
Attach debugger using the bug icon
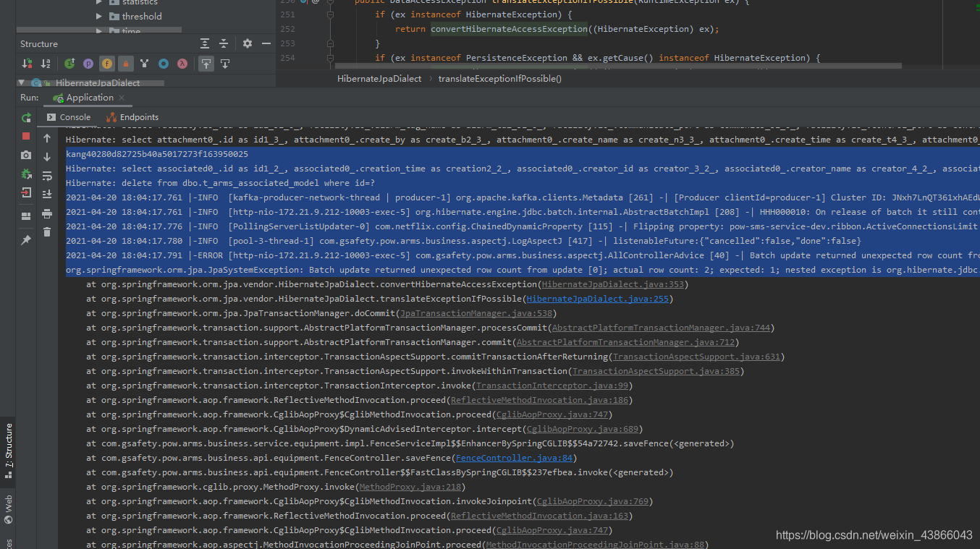point(26,174)
